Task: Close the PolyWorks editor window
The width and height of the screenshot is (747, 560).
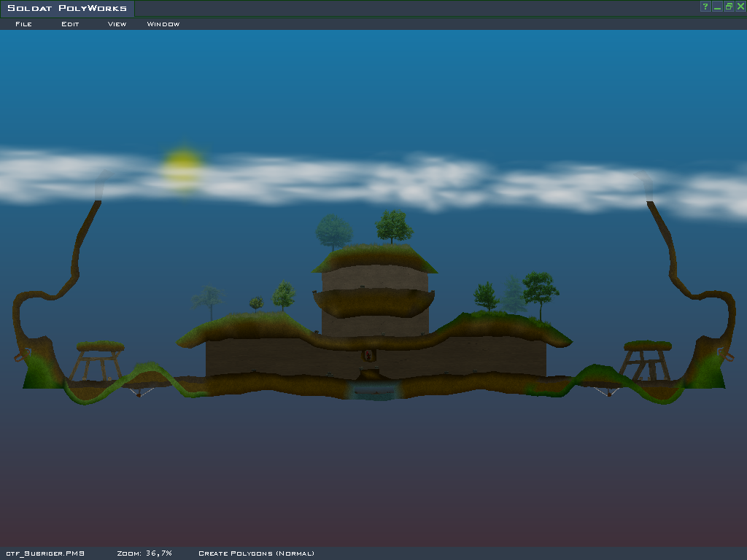Action: [x=740, y=7]
